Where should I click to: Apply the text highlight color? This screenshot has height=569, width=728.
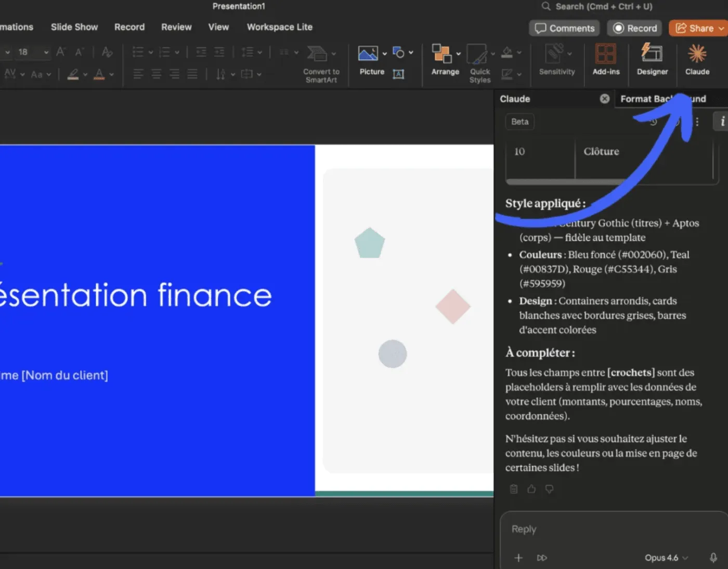pos(73,74)
